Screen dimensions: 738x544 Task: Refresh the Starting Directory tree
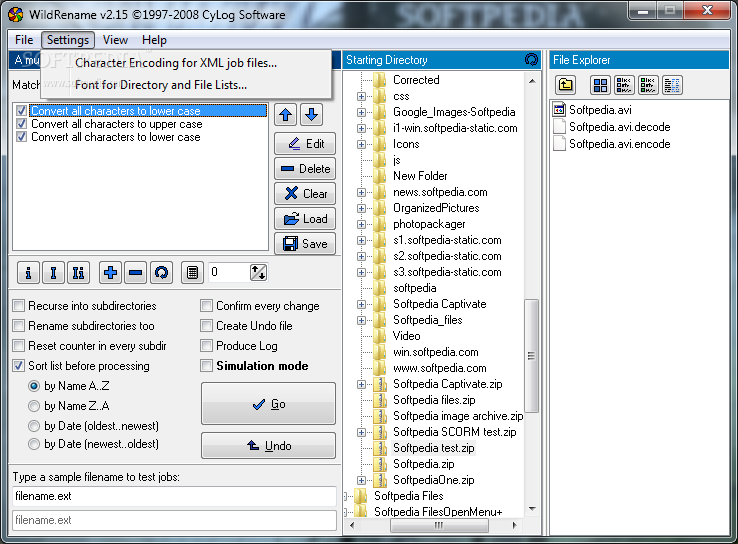coord(531,60)
